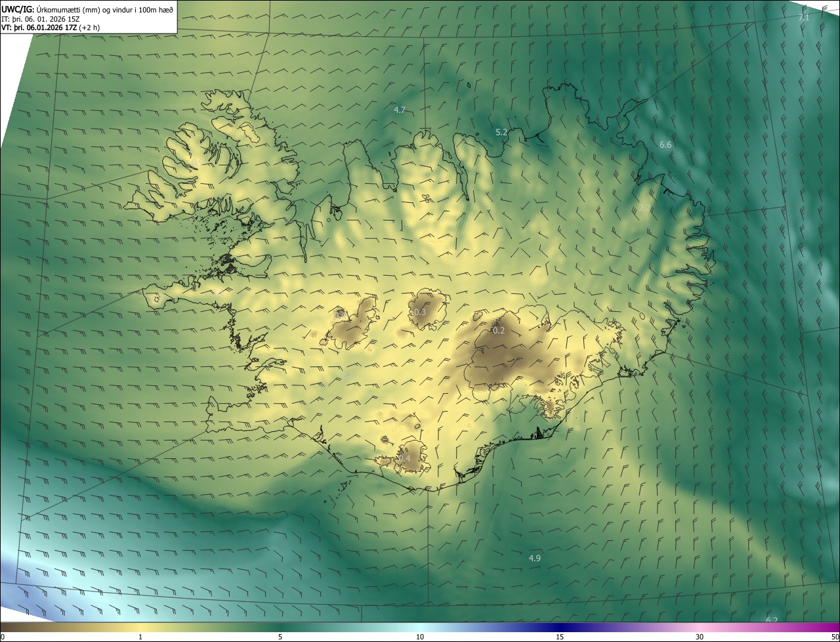Viewport: 840px width, 642px height.
Task: Click the precipitable water color scale bar
Action: (x=420, y=627)
